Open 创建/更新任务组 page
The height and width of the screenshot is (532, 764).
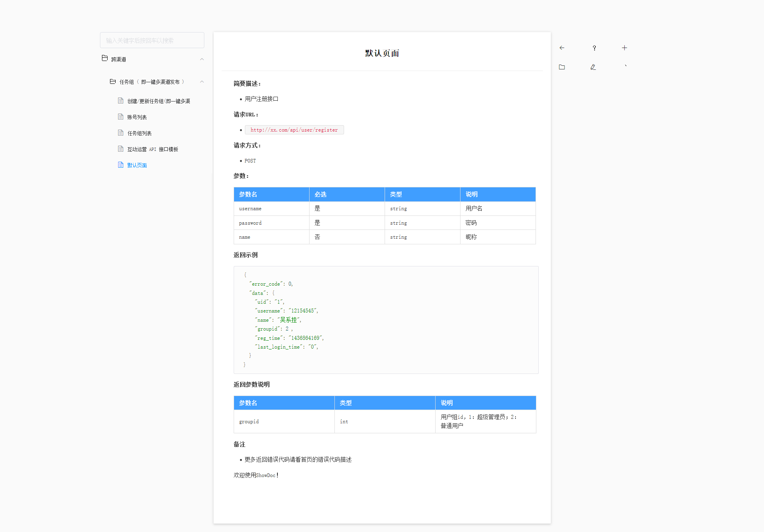(159, 101)
